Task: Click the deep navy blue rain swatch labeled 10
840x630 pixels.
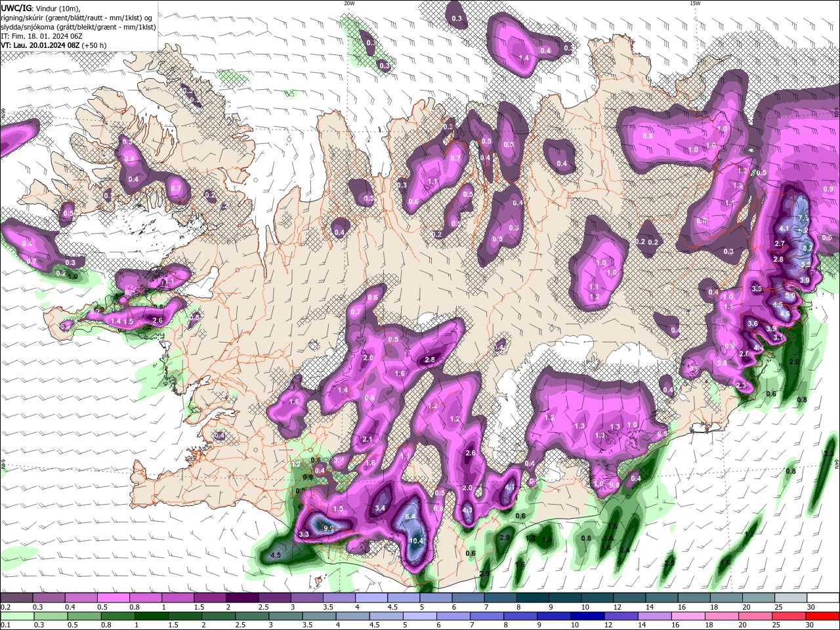Action: coord(587,616)
